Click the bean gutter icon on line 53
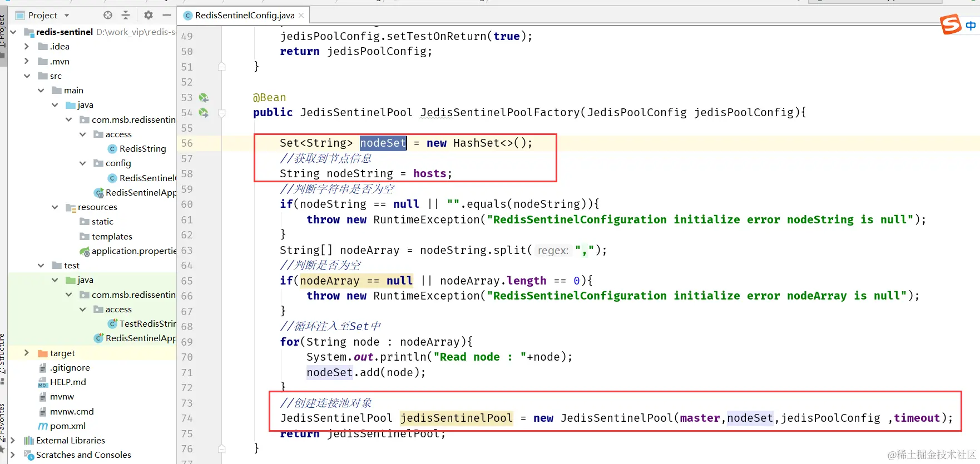Image resolution: width=980 pixels, height=464 pixels. click(204, 97)
